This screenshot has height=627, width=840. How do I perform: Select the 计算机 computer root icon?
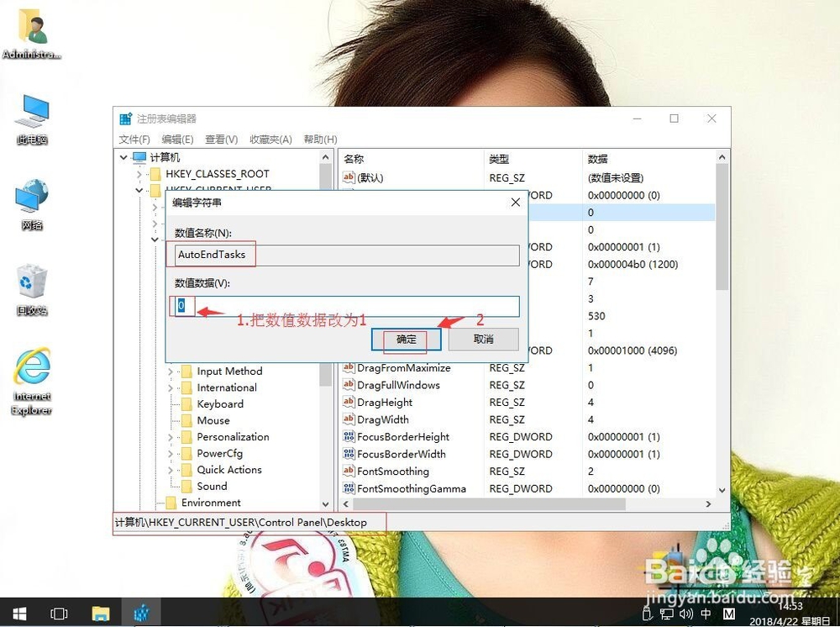coord(139,157)
